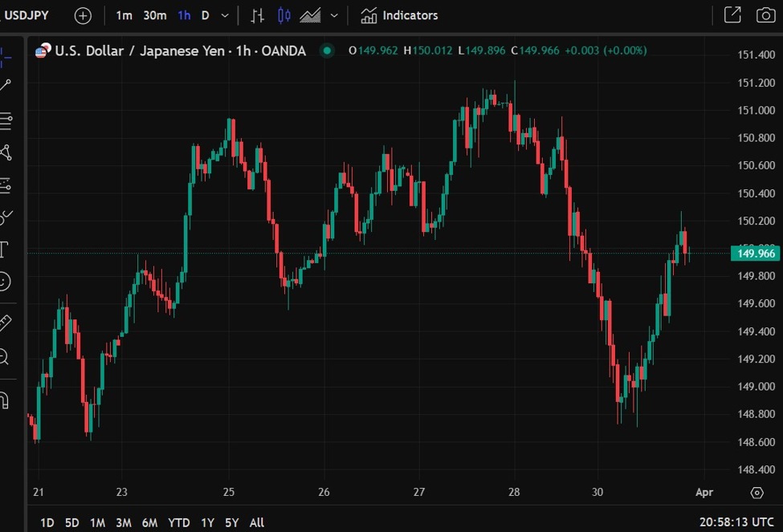
Task: Open the Indicators panel
Action: coord(399,15)
